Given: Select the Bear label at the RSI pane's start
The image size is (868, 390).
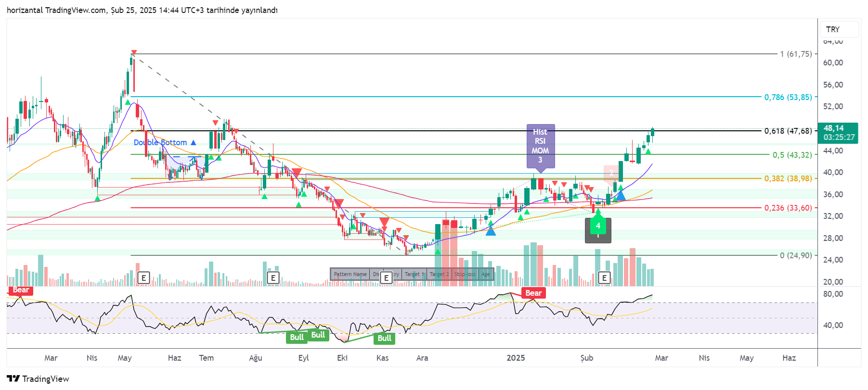Looking at the screenshot, I should click(21, 290).
